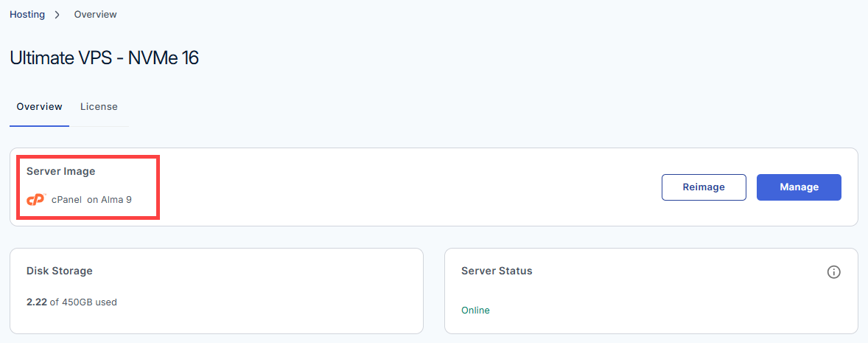Click the Ultimate VPS - NVMe 16 heading
868x343 pixels.
click(104, 58)
